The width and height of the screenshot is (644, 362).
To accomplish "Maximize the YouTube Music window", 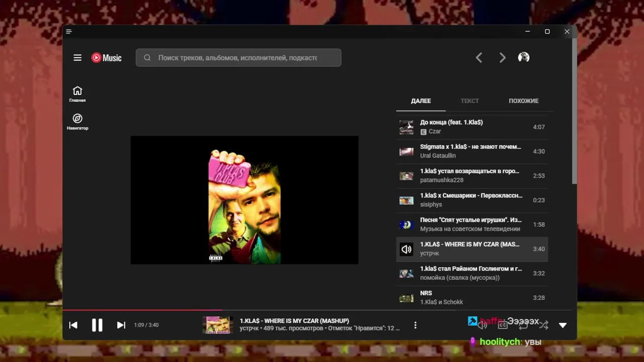I will pyautogui.click(x=547, y=32).
